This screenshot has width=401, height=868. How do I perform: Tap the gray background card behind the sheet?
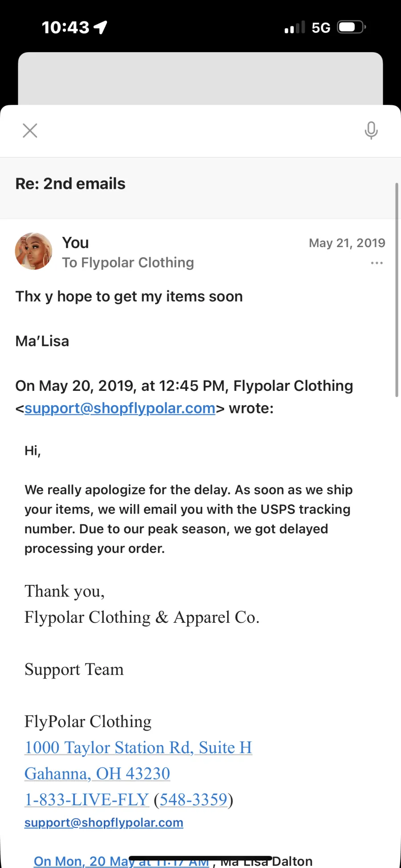pos(200,78)
